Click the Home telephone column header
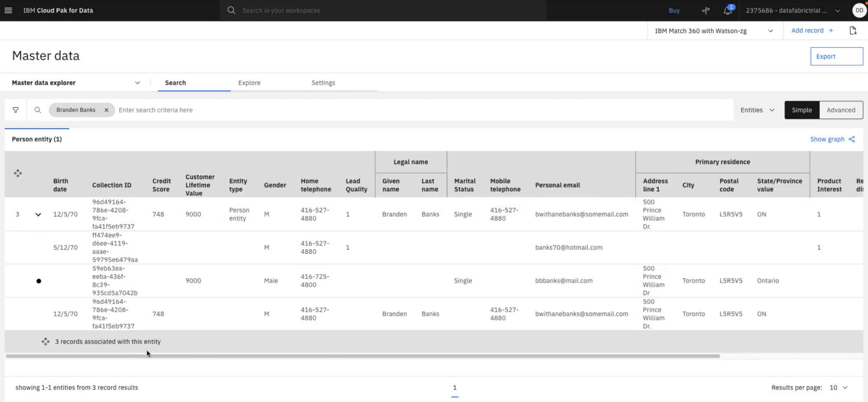The image size is (868, 402). coord(316,185)
